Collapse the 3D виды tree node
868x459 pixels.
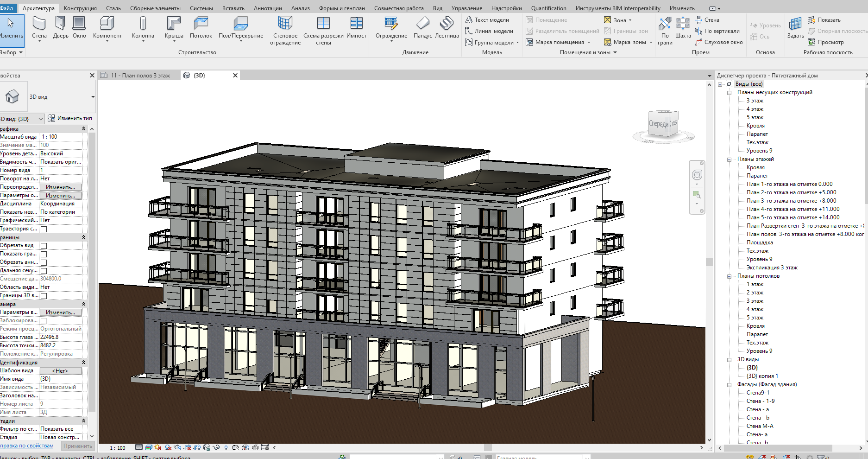click(729, 359)
